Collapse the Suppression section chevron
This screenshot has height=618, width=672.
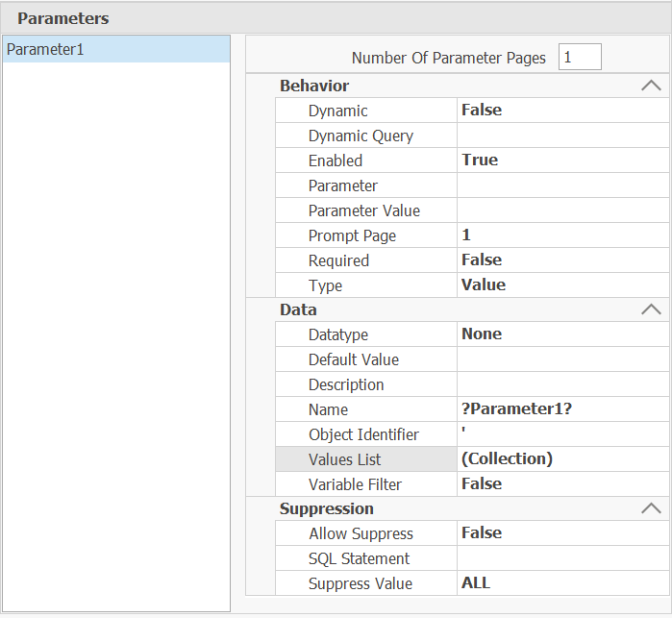click(x=651, y=508)
